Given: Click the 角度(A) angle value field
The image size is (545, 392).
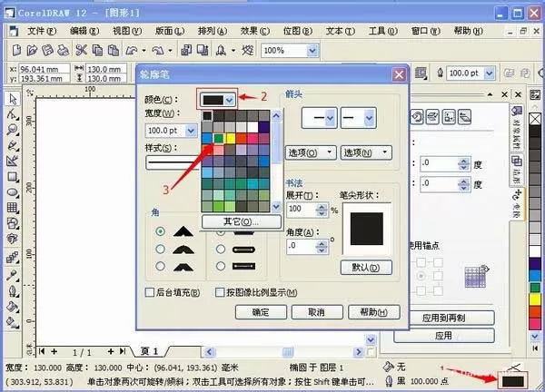Looking at the screenshot, I should tap(302, 246).
